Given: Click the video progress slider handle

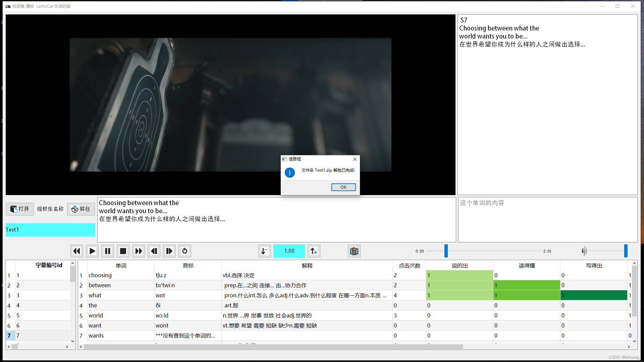Looking at the screenshot, I should point(446,251).
